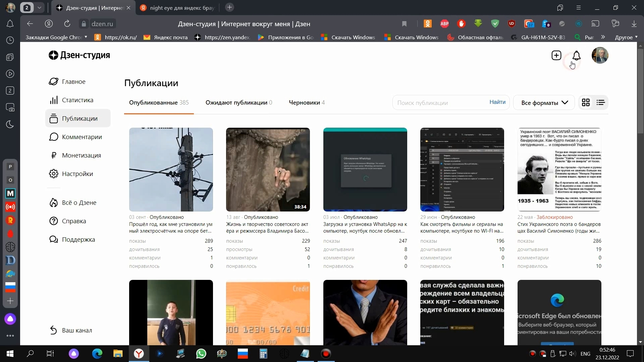The image size is (644, 362).
Task: Select the Adblock Plus extension icon
Action: click(x=444, y=23)
